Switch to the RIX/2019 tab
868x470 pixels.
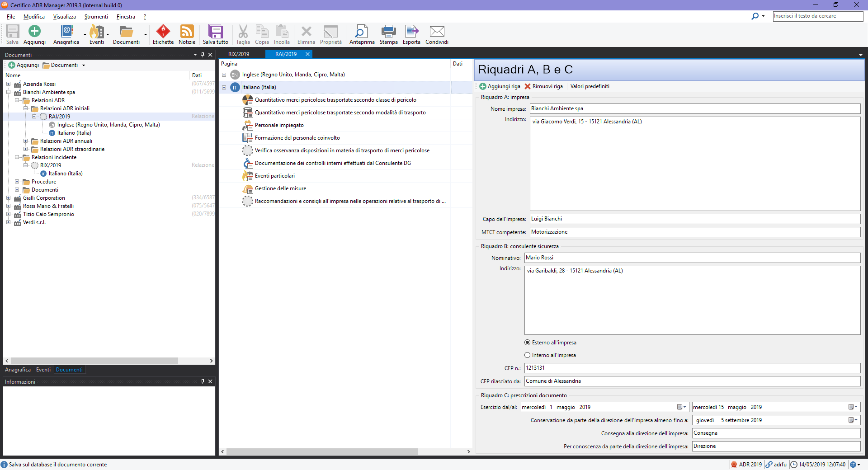[239, 54]
